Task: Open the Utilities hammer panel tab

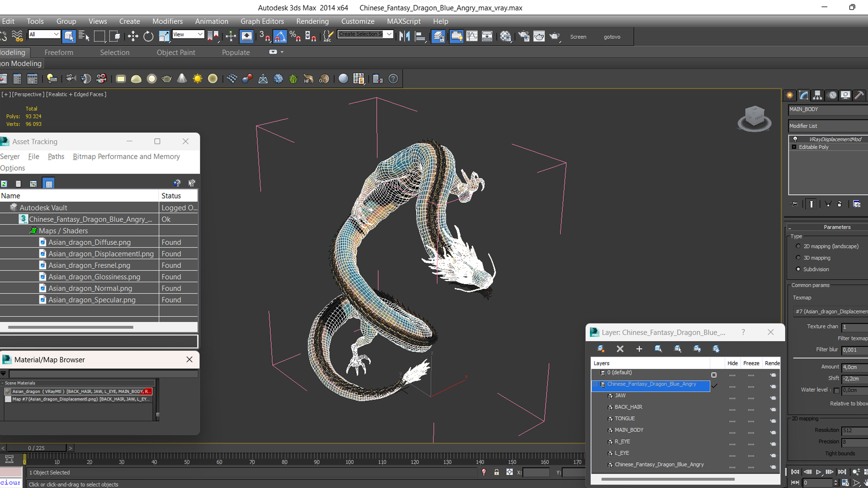Action: tap(859, 95)
